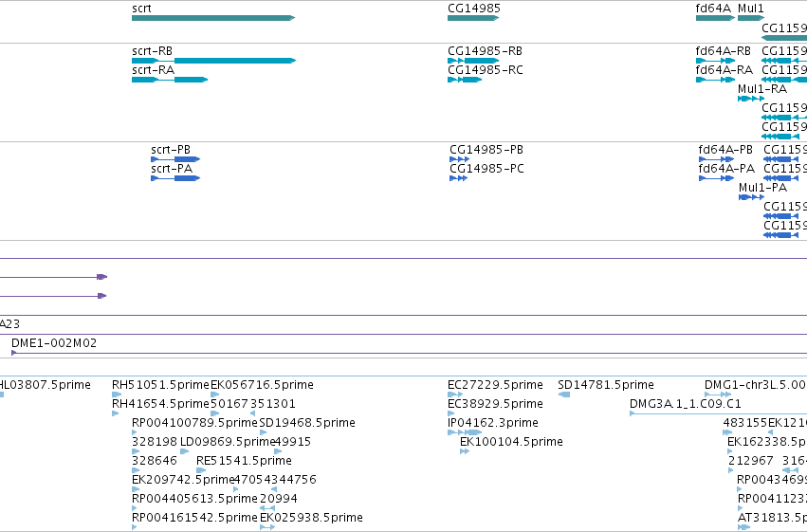
Task: Click the scrt-PB protein feature
Action: point(175,159)
